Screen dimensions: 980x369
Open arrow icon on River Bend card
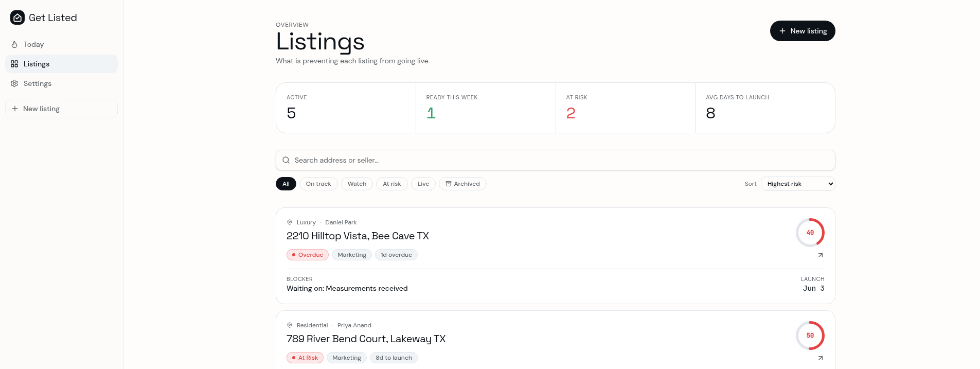(x=821, y=358)
